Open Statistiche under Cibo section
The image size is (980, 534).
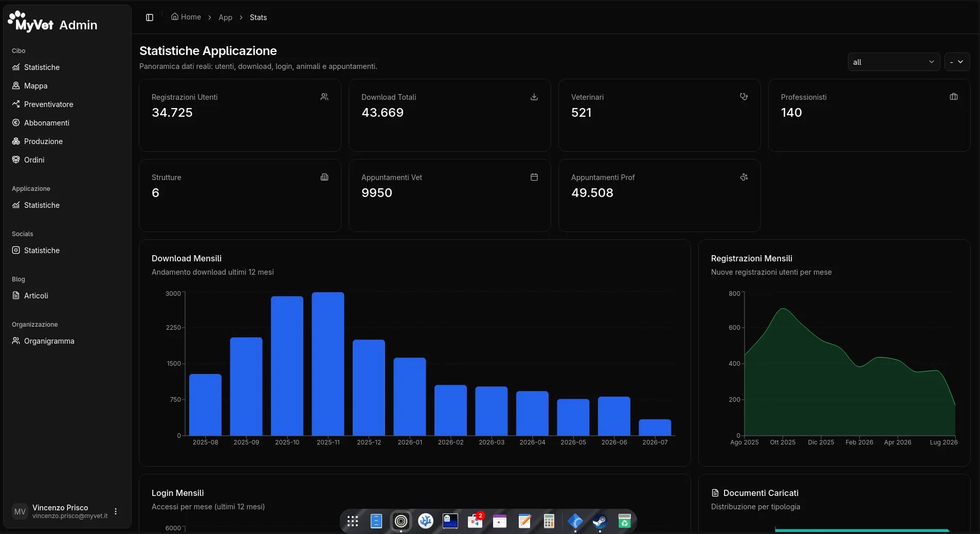coord(67,67)
